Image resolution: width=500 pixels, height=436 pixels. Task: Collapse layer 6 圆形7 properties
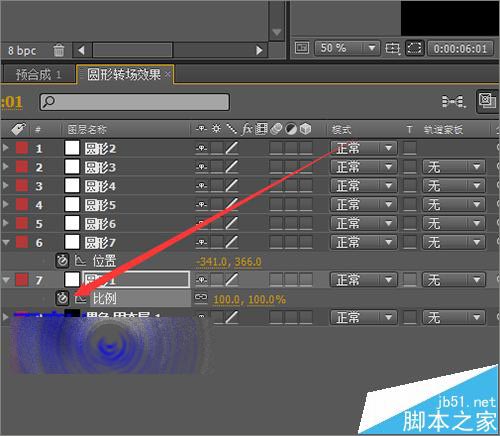6,242
